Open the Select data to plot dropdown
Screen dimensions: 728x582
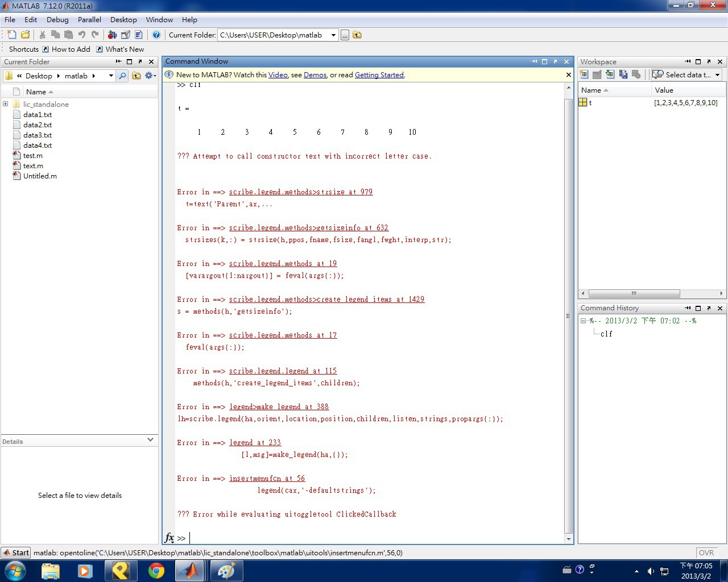pos(717,74)
